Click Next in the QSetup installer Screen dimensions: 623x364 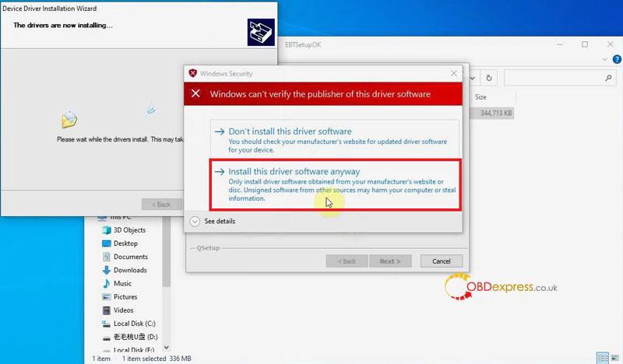(390, 261)
